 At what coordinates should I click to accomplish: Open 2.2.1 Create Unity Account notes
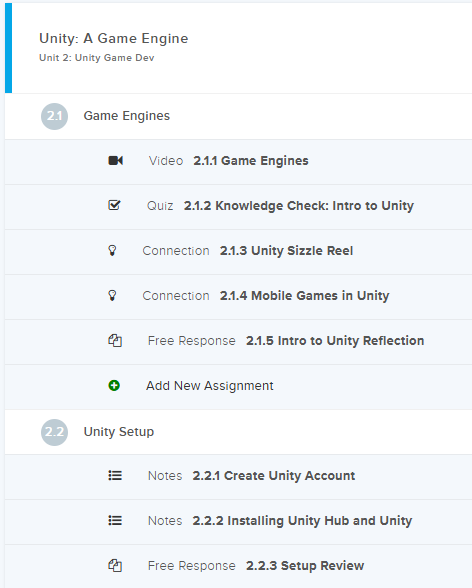274,476
